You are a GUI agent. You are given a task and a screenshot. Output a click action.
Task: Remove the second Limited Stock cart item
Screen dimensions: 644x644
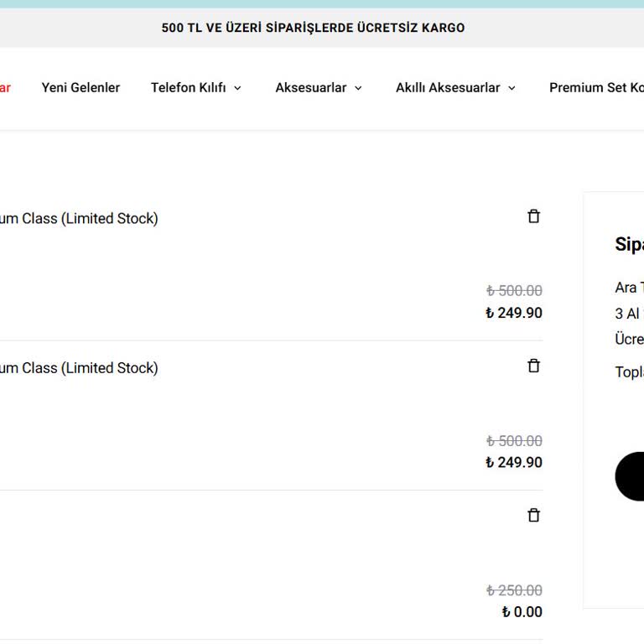[x=533, y=366]
